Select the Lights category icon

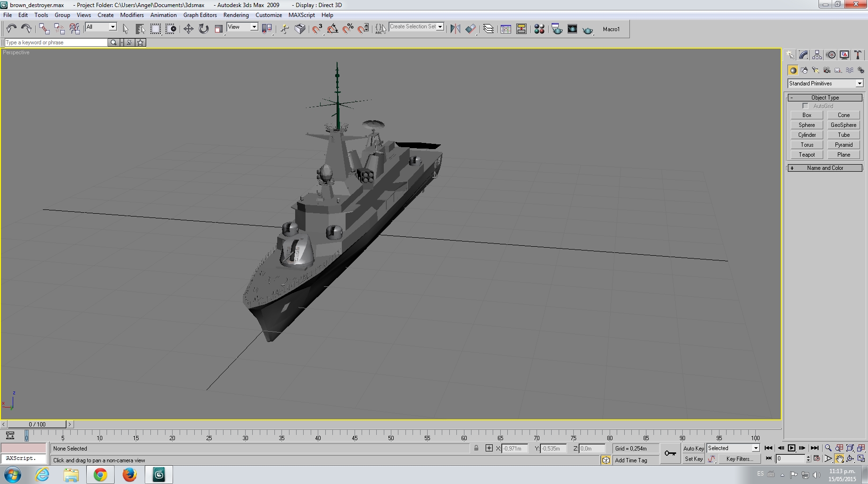pos(816,70)
